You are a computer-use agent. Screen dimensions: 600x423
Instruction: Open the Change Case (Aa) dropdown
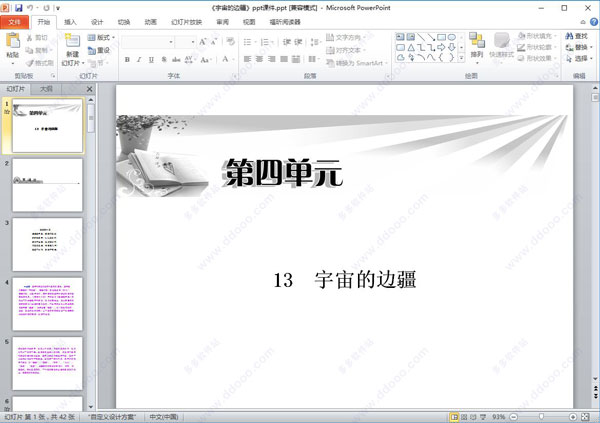coord(205,59)
